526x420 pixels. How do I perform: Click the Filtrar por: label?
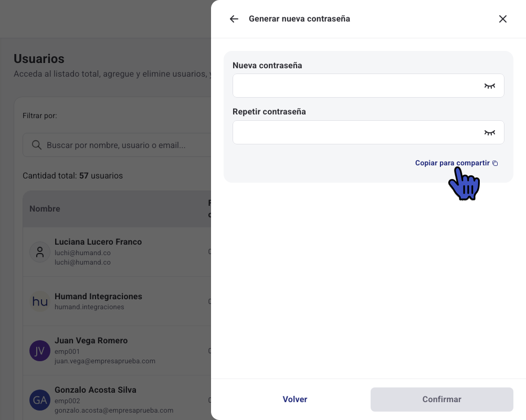pos(40,115)
